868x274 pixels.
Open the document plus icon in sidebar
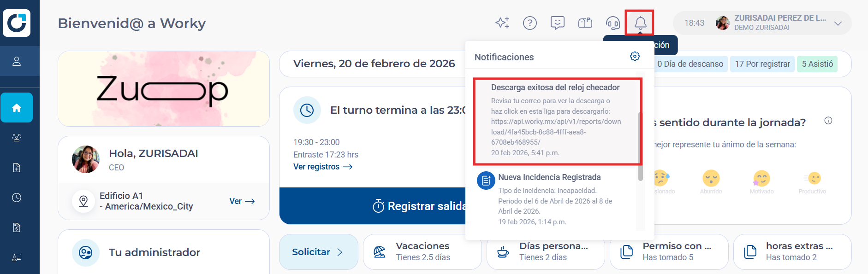17,168
